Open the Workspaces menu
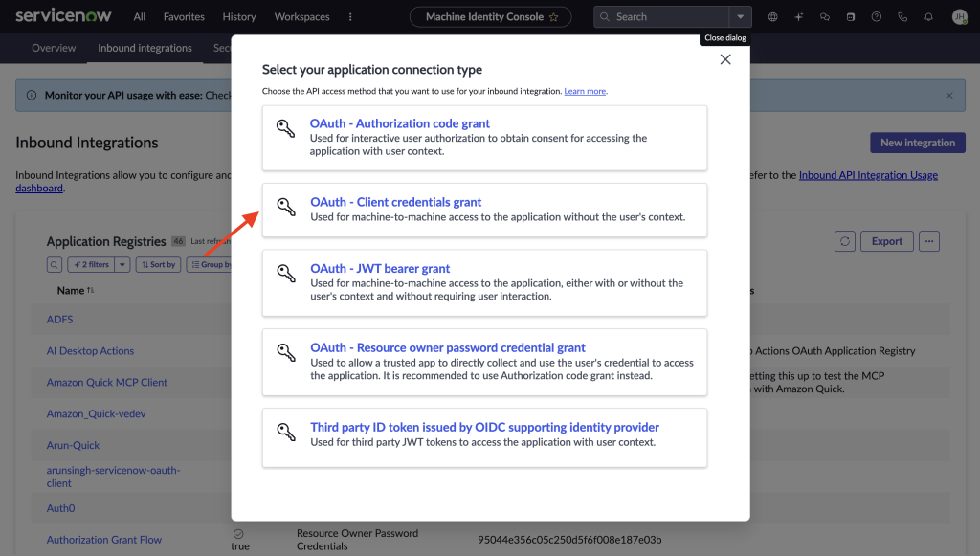Image resolution: width=980 pixels, height=556 pixels. [x=301, y=17]
